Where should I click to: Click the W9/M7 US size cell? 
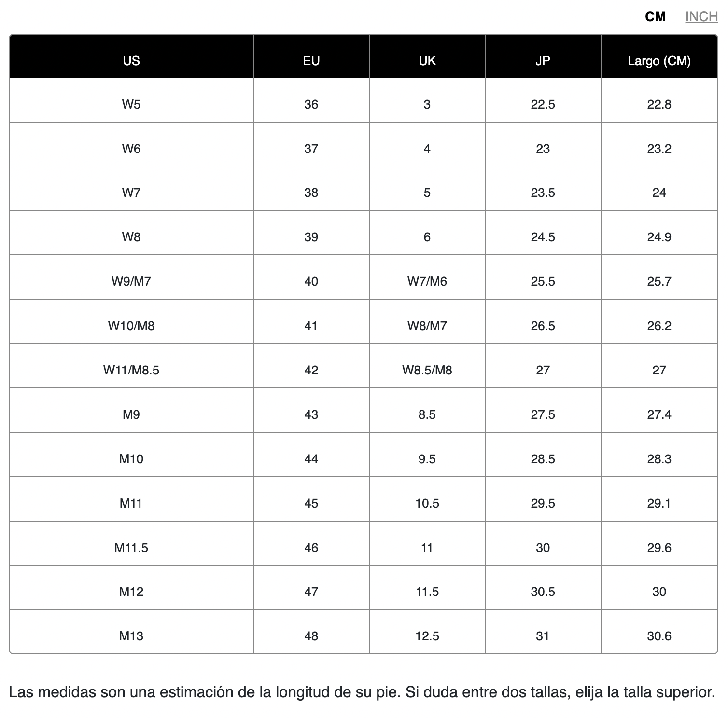pos(131,281)
